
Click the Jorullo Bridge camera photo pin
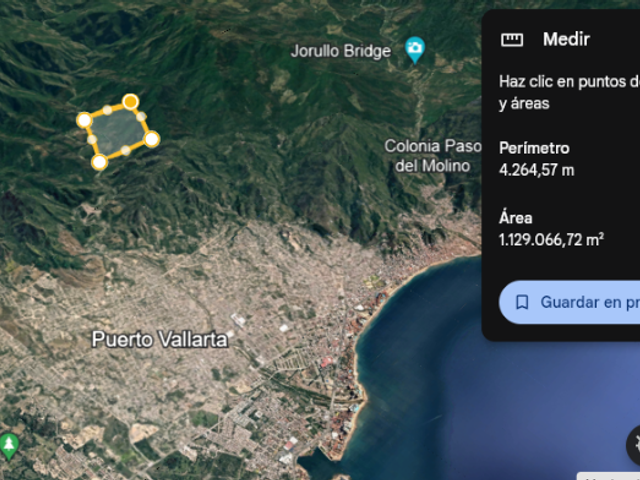[x=415, y=49]
